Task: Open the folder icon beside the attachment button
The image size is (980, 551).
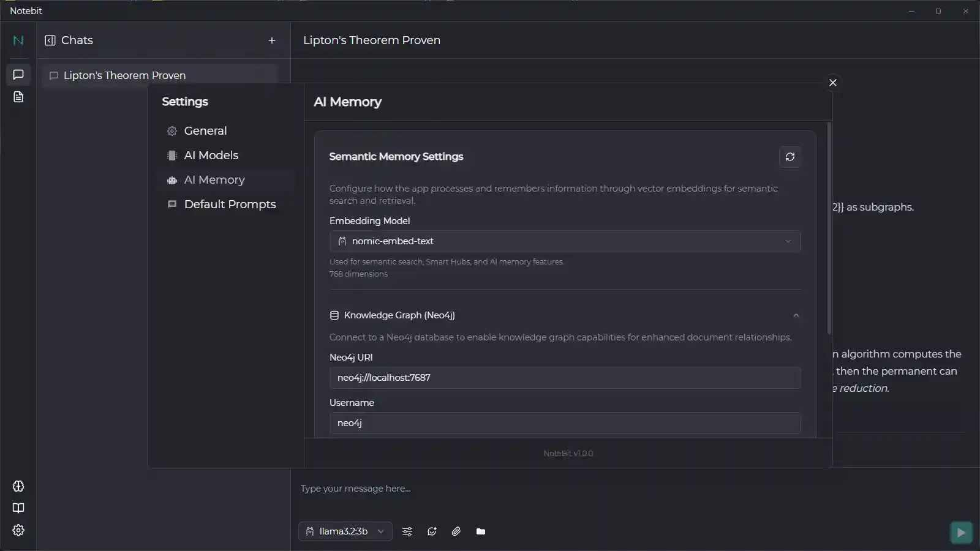Action: (480, 531)
